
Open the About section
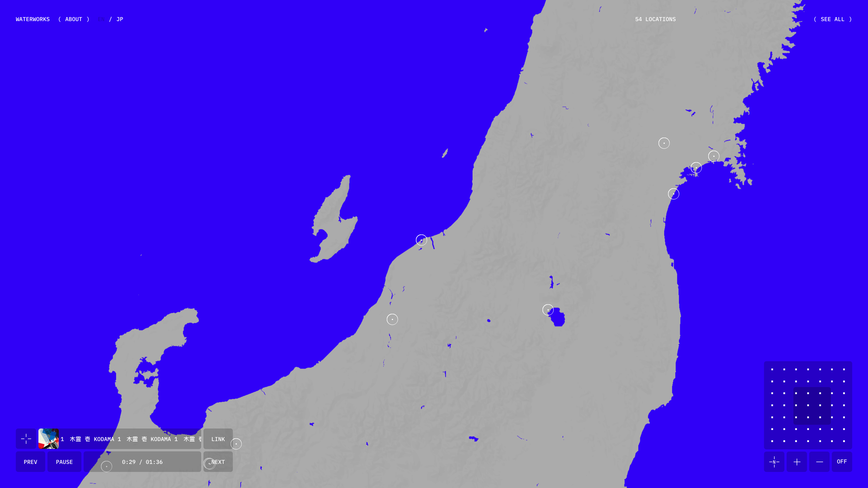pos(74,19)
